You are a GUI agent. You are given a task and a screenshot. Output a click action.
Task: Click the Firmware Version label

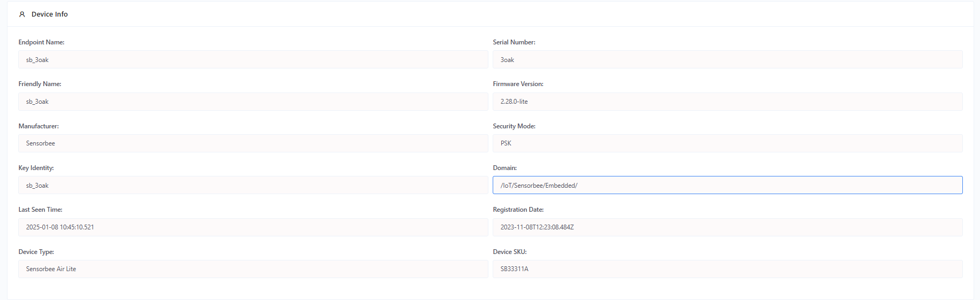(518, 84)
